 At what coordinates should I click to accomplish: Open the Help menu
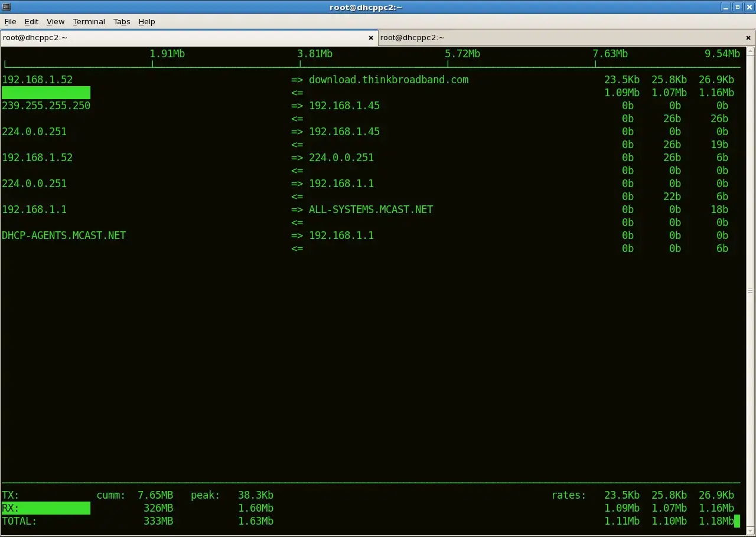point(146,22)
